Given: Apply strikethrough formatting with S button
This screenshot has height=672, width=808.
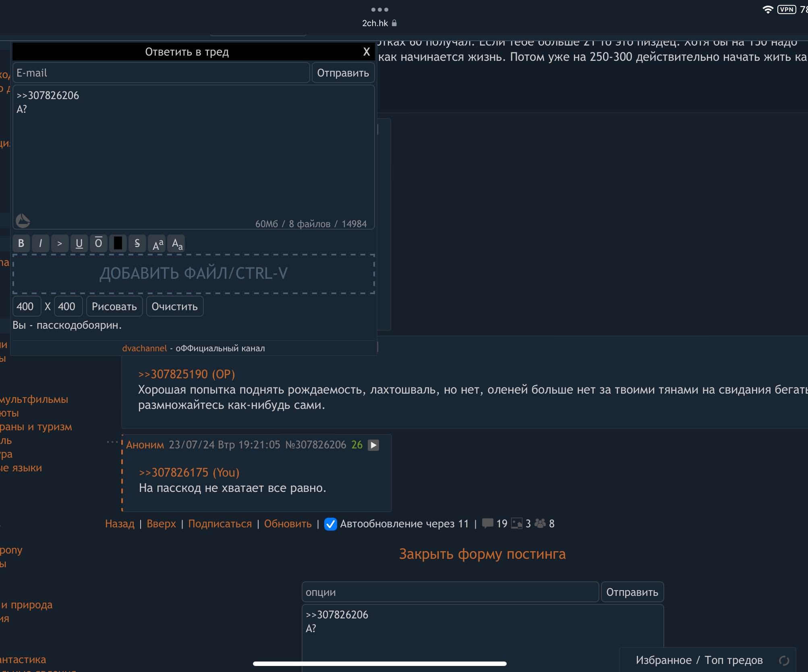Looking at the screenshot, I should tap(137, 243).
